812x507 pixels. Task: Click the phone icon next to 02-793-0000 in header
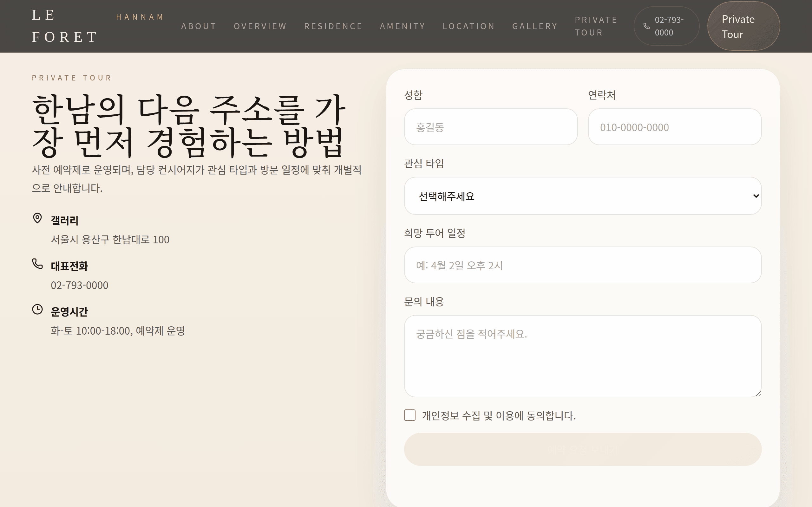[646, 26]
